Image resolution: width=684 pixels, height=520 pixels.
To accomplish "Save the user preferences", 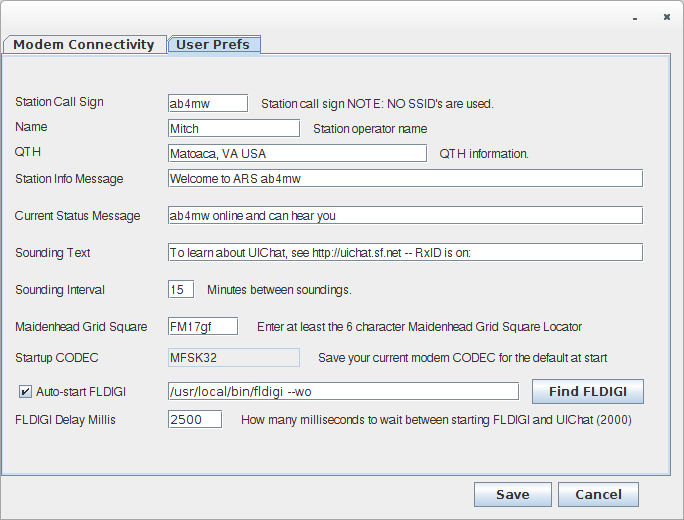I will (513, 494).
